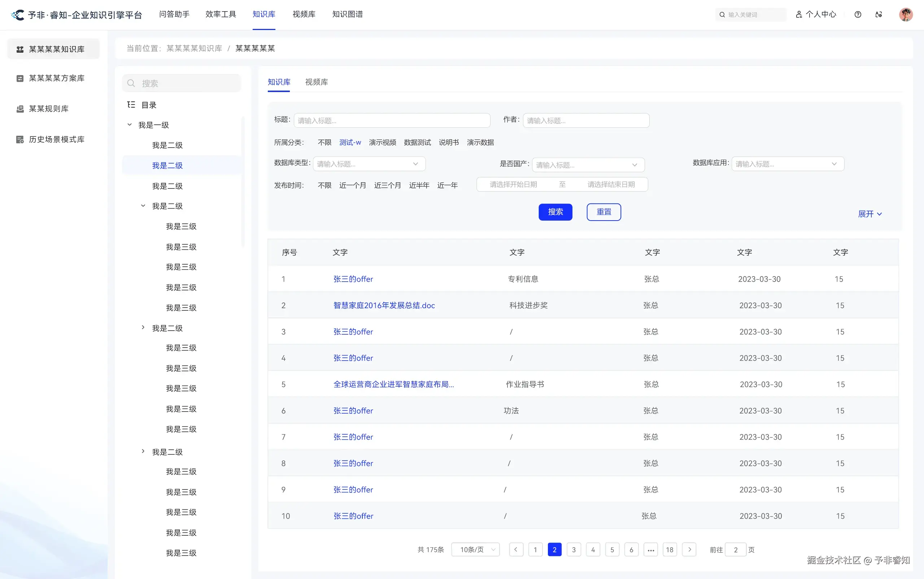Screen dimensions: 924x579
Task: Collapse the 我是一级 tree node
Action: point(130,125)
